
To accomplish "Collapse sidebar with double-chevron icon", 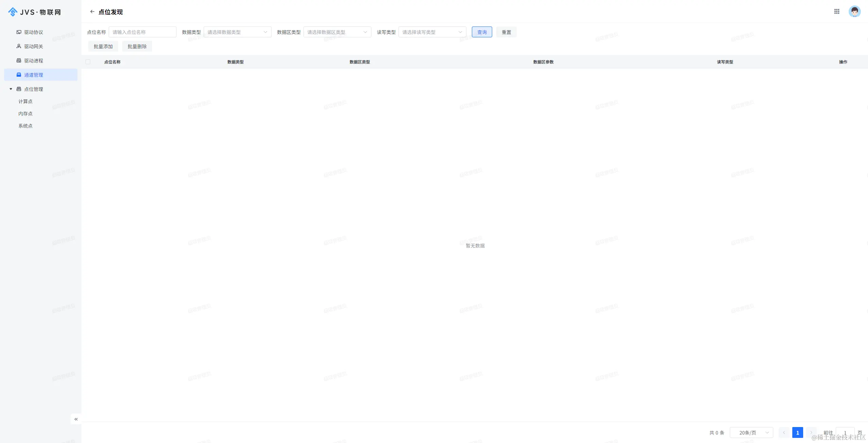I will pyautogui.click(x=76, y=419).
